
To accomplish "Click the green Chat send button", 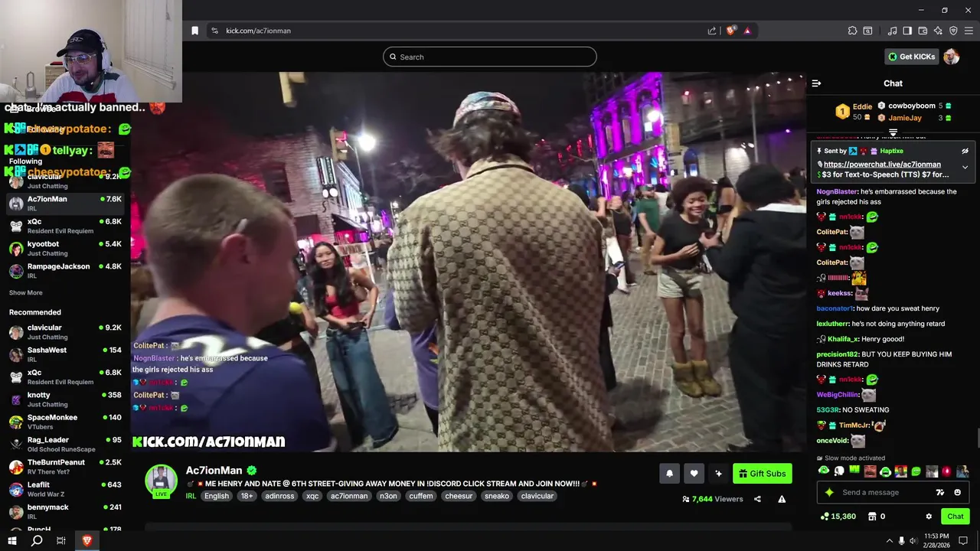I will point(955,517).
